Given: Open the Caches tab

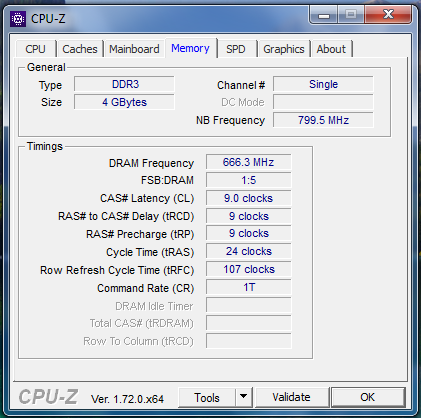Looking at the screenshot, I should 80,49.
